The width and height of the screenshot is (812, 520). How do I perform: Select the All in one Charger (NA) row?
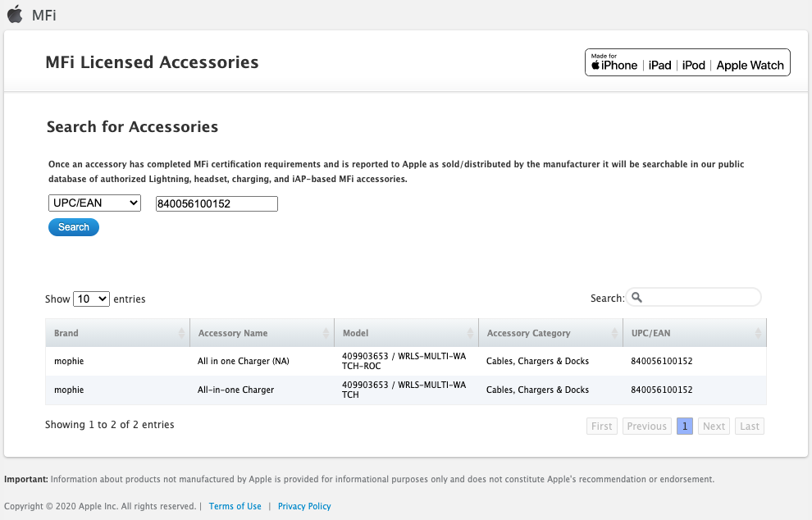[244, 362]
